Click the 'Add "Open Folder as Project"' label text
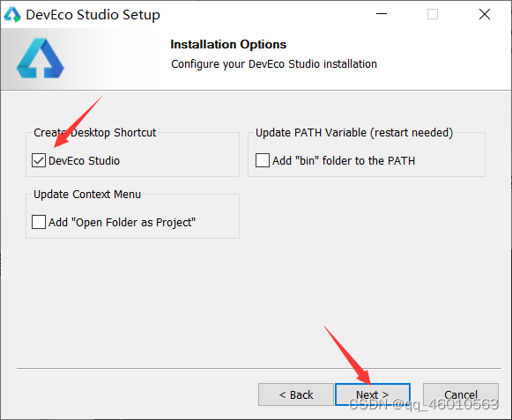The width and height of the screenshot is (512, 420). pyautogui.click(x=122, y=223)
